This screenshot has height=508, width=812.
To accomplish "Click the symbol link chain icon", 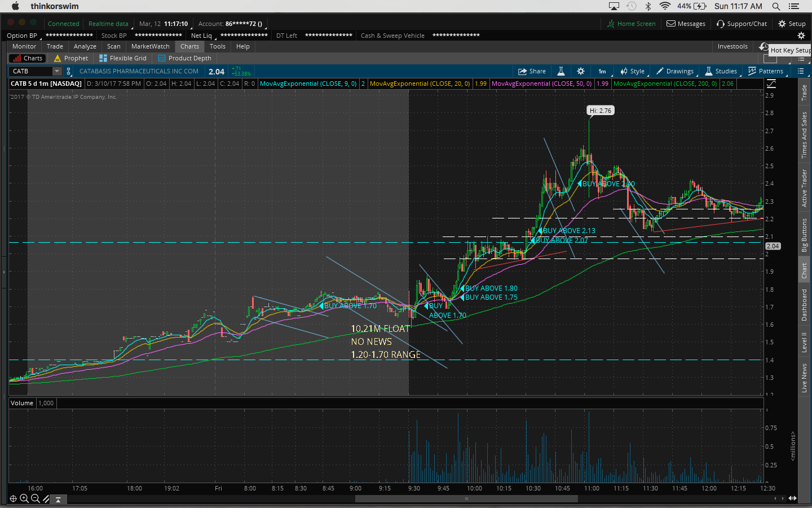I will (69, 71).
